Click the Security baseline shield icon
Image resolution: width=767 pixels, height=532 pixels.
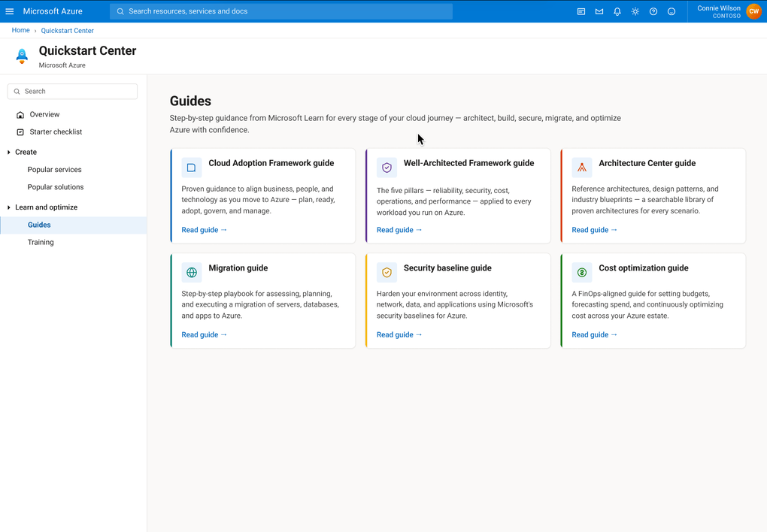(x=387, y=272)
